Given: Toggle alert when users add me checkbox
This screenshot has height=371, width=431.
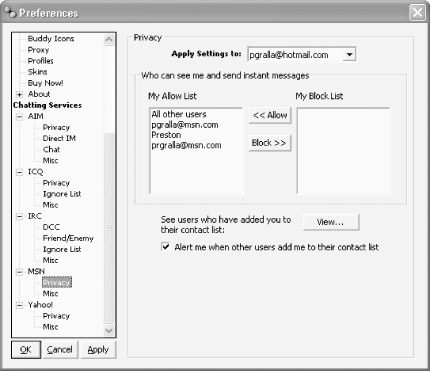Looking at the screenshot, I should (166, 247).
